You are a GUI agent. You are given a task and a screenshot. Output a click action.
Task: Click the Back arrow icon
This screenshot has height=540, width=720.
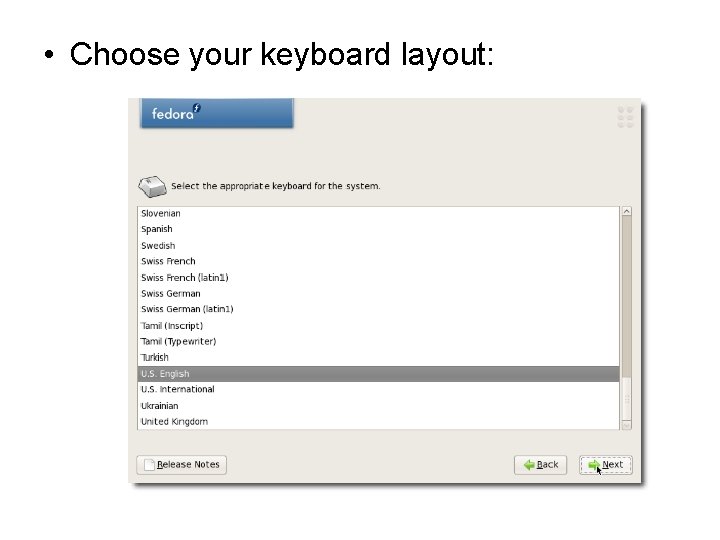[x=527, y=465]
